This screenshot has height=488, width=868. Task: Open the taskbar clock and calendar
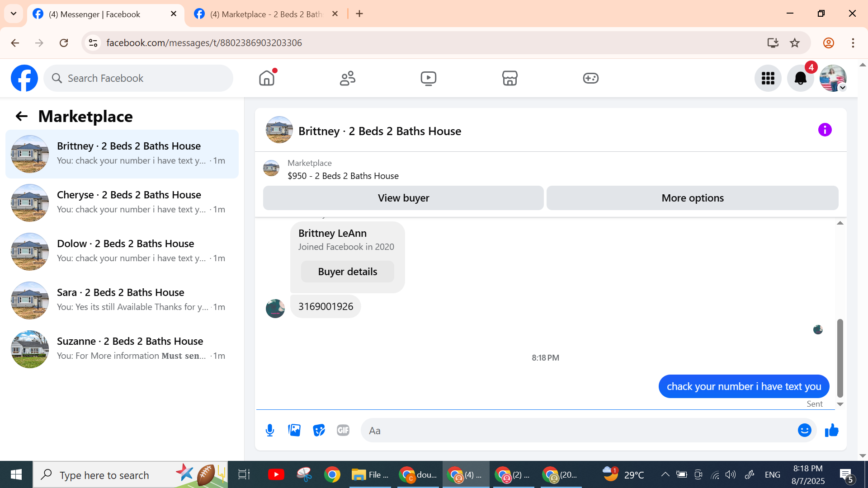(808, 474)
